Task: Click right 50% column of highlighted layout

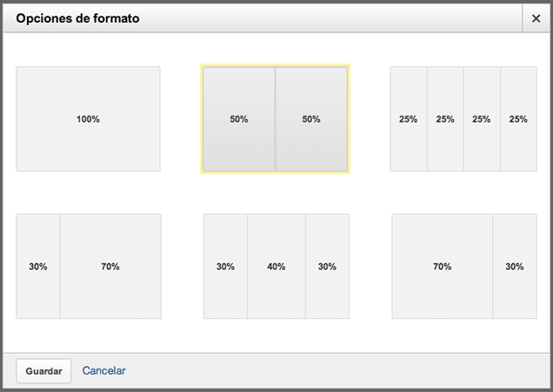Action: tap(311, 119)
